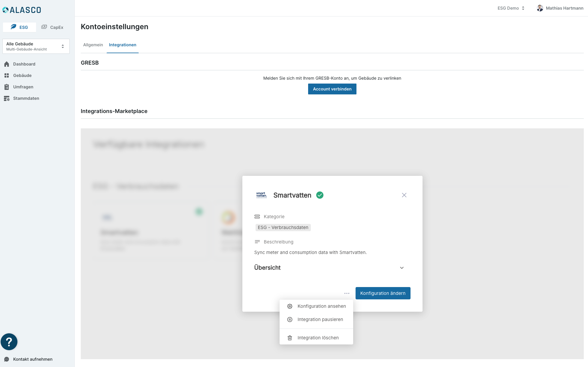The width and height of the screenshot is (588, 367).
Task: Select Konfiguration ansehen menu entry
Action: pos(316,306)
